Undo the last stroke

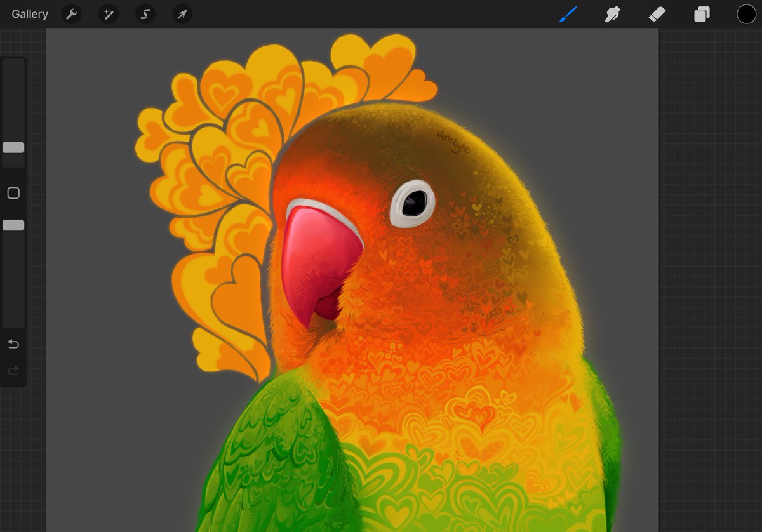tap(13, 344)
